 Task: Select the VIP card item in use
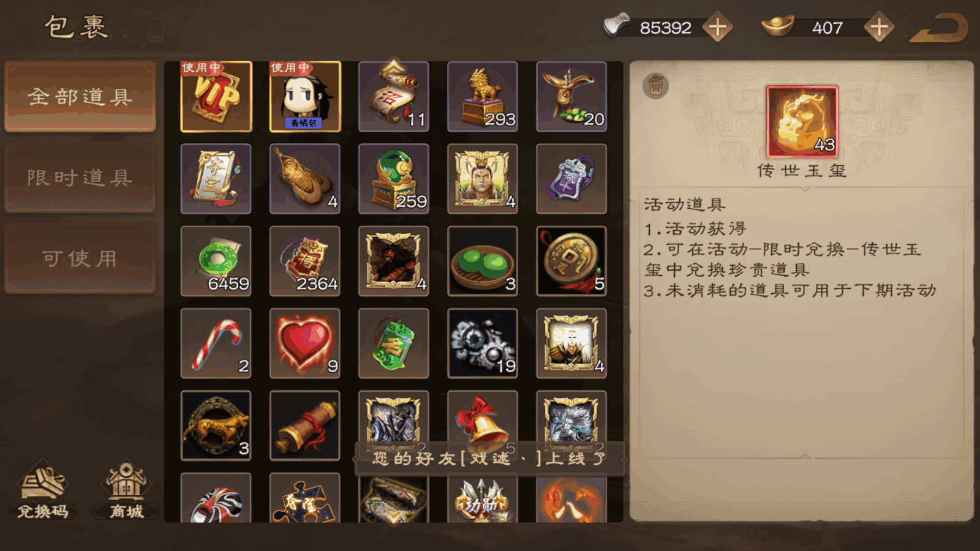pos(216,97)
